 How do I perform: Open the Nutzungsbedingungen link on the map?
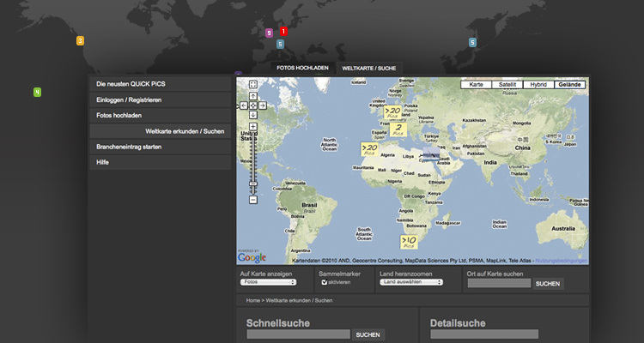tap(562, 261)
